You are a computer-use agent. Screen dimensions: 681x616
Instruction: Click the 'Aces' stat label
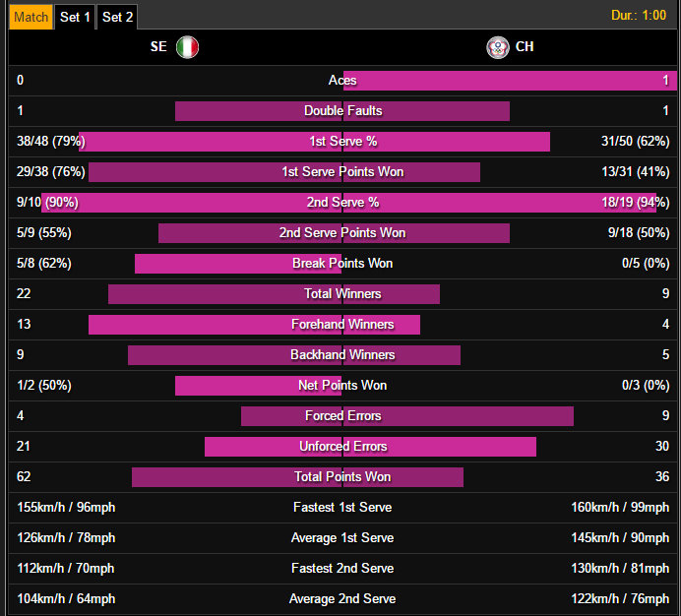tap(342, 81)
